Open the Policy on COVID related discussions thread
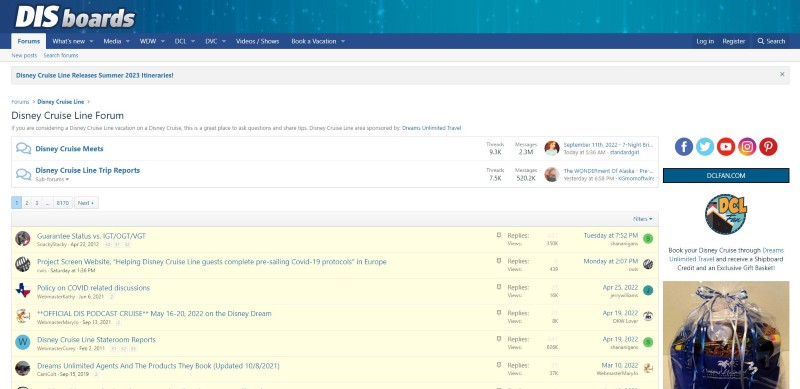 coord(93,288)
